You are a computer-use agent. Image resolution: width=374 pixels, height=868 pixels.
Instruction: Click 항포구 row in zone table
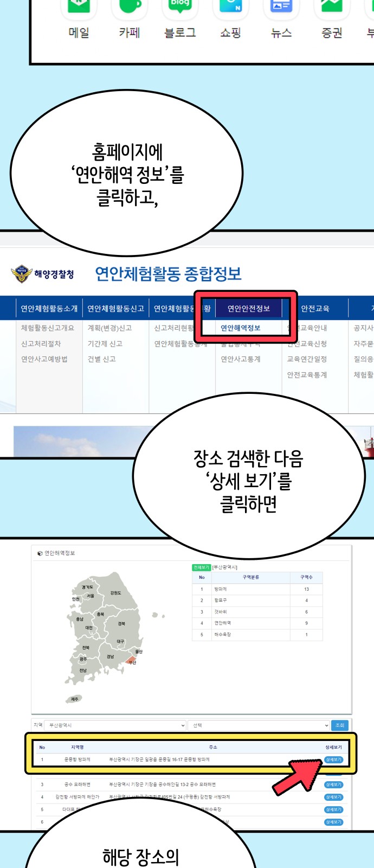pyautogui.click(x=258, y=601)
